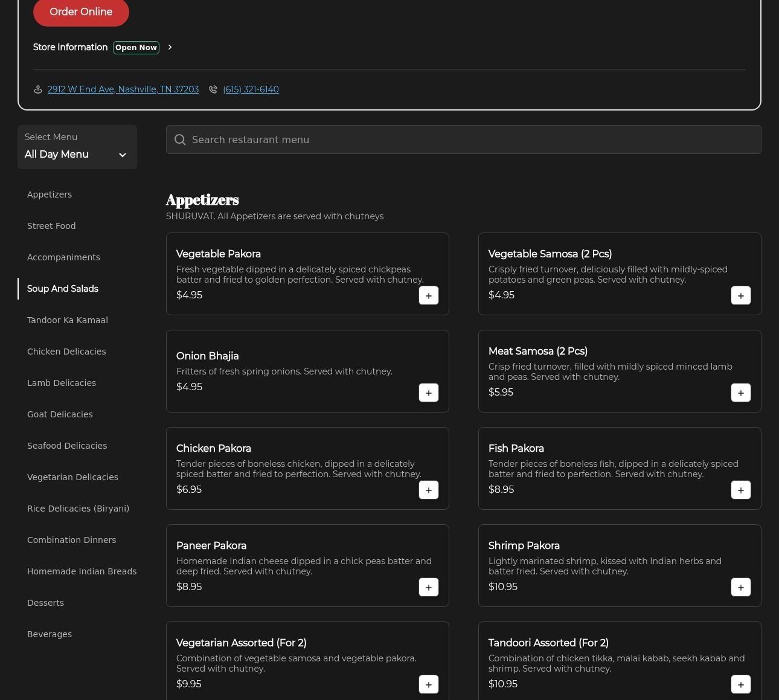Go to Homemade Indian Breads section

point(82,571)
